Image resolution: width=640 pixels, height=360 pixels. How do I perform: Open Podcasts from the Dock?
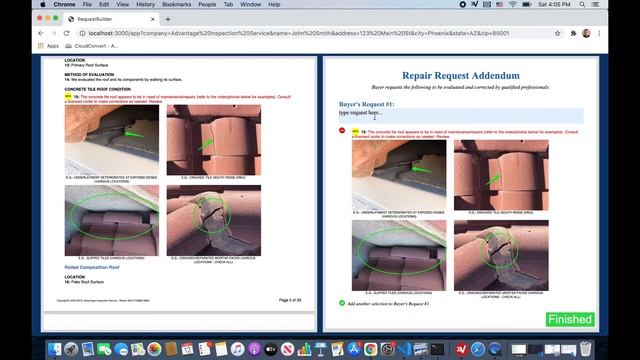click(x=254, y=349)
